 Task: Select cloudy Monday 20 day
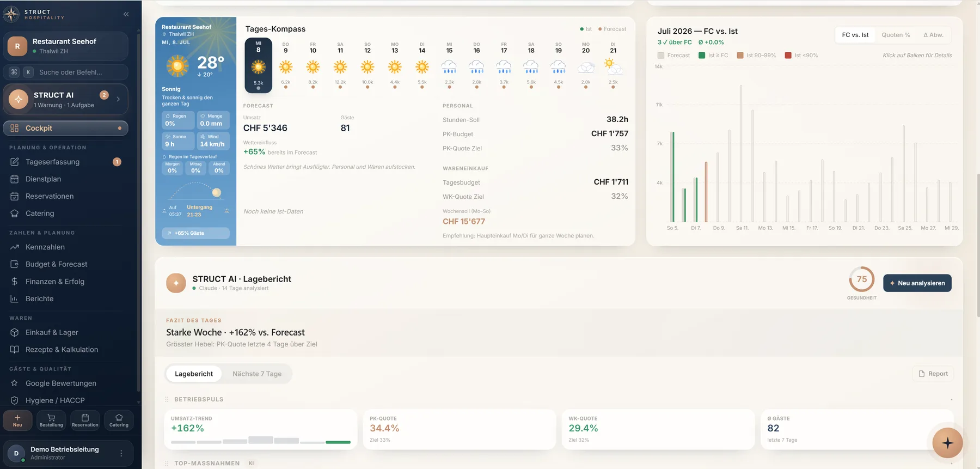tap(586, 65)
